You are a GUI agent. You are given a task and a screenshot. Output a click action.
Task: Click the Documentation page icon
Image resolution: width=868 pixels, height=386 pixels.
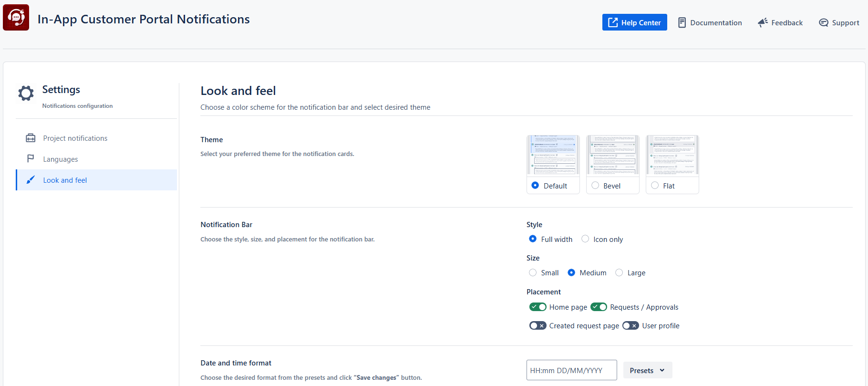pos(682,22)
